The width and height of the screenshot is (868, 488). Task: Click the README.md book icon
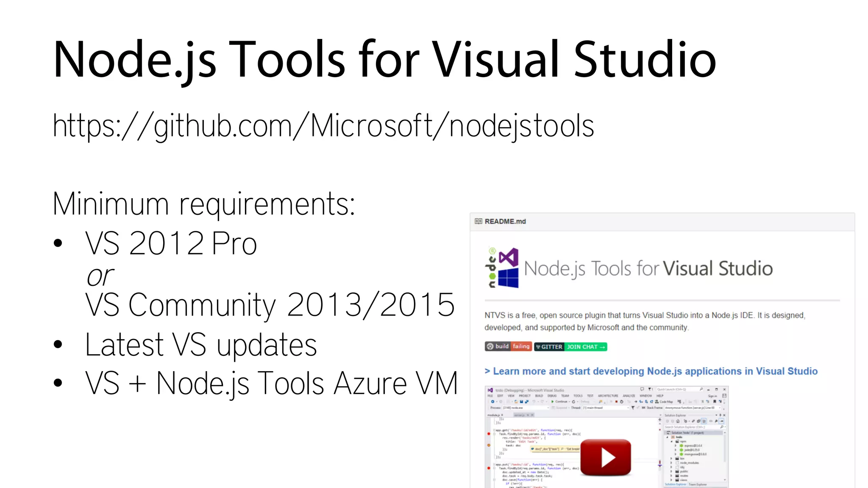tap(479, 221)
